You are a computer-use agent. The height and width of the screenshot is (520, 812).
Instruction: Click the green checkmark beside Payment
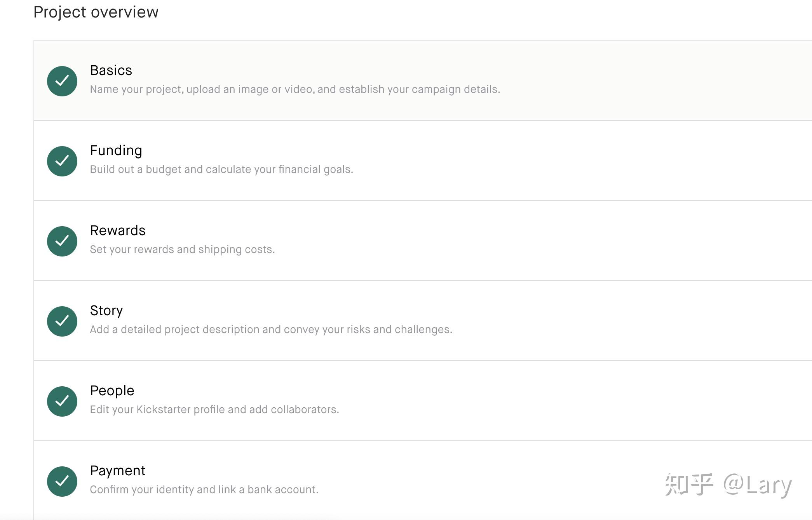pos(62,481)
